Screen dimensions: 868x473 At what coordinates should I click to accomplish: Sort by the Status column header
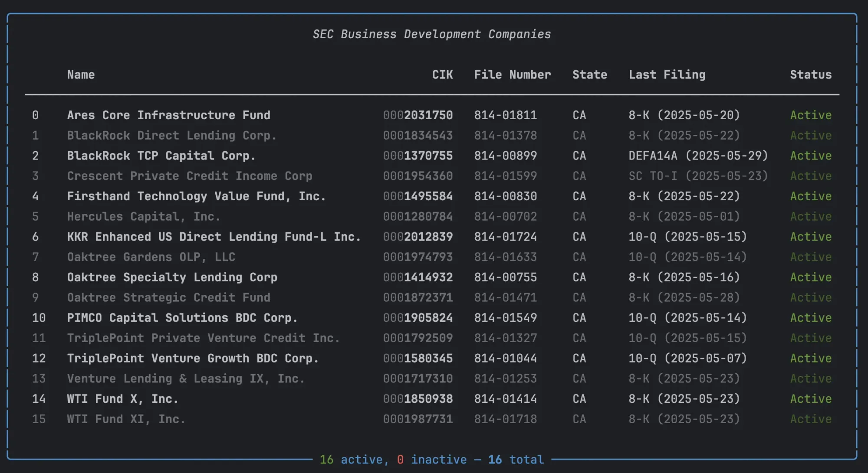tap(810, 74)
